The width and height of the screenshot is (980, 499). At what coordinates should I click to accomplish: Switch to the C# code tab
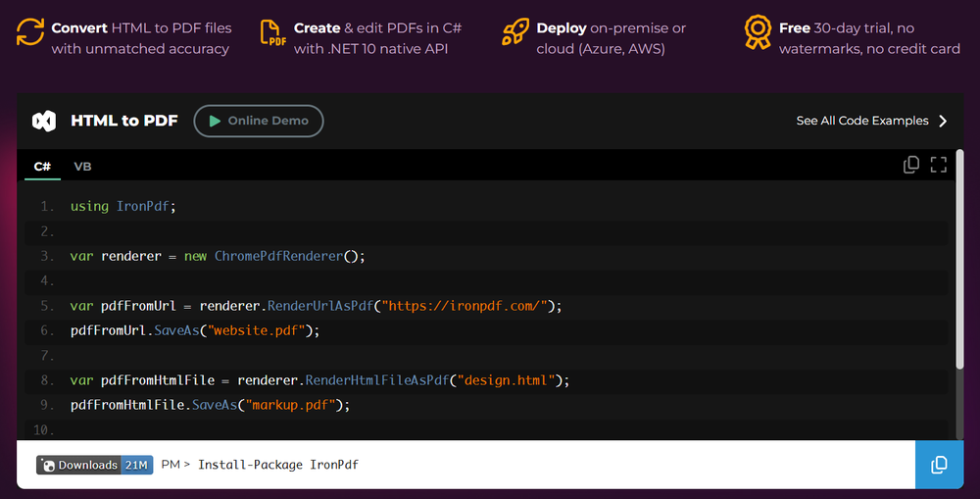pyautogui.click(x=42, y=167)
